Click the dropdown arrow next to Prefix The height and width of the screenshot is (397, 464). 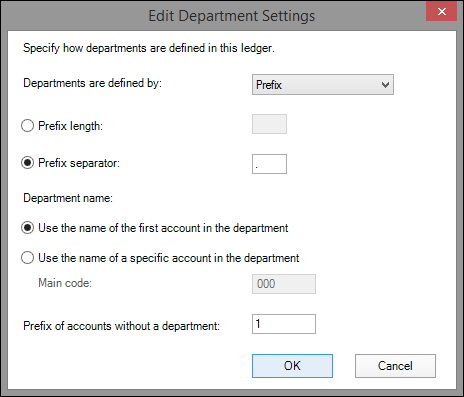pyautogui.click(x=385, y=85)
